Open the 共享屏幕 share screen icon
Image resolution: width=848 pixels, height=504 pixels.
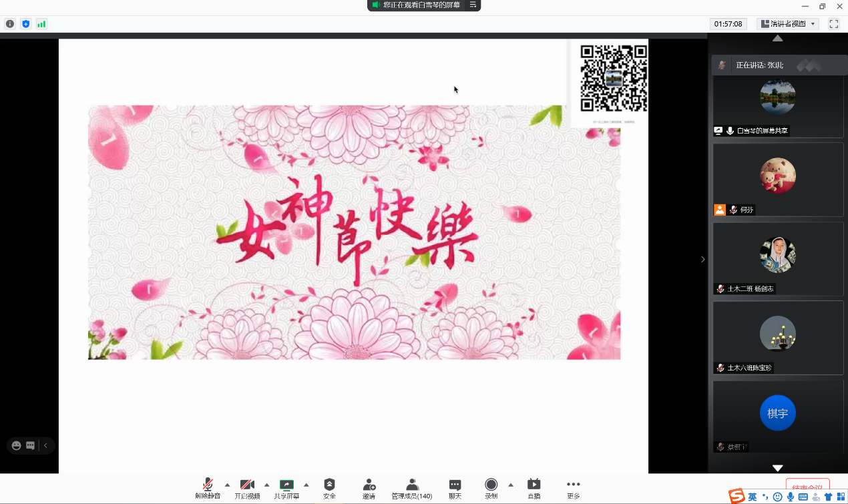pos(286,485)
